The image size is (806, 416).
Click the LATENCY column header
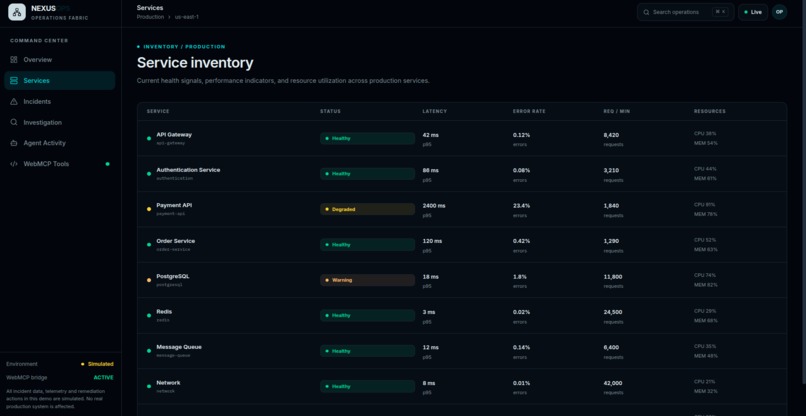click(x=435, y=112)
